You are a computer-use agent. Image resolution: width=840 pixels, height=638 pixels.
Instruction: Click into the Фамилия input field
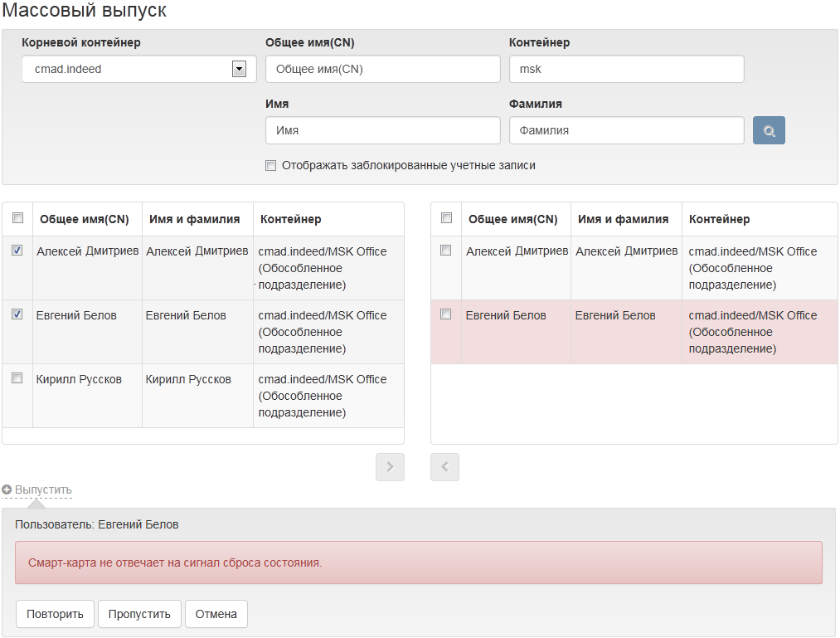pos(626,130)
